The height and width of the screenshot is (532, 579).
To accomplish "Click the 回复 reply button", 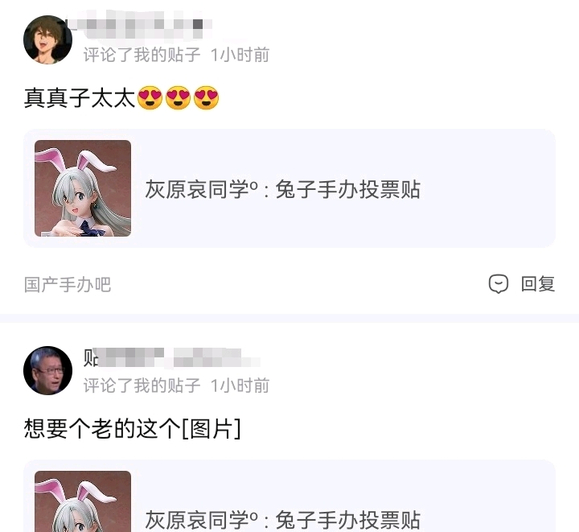I will [x=538, y=284].
